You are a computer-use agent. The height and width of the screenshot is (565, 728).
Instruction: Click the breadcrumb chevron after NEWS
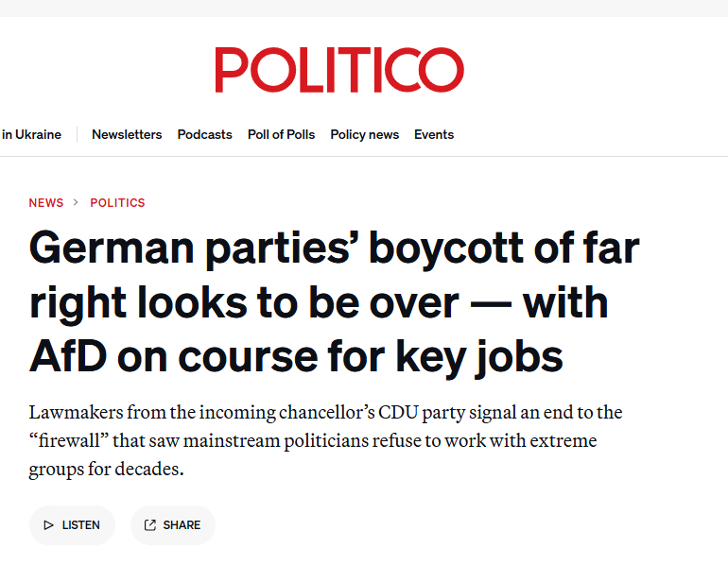pos(77,203)
